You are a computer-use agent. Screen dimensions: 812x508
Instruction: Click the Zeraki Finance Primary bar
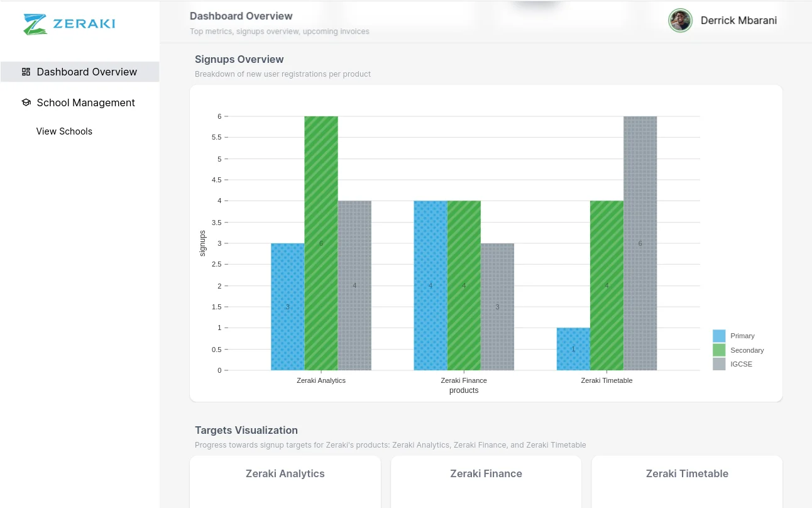[431, 285]
